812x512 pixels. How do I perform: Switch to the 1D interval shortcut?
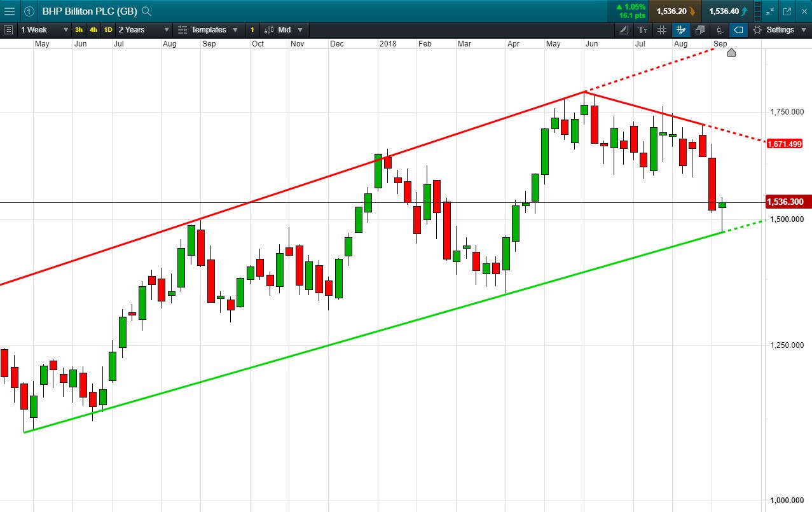coord(108,30)
